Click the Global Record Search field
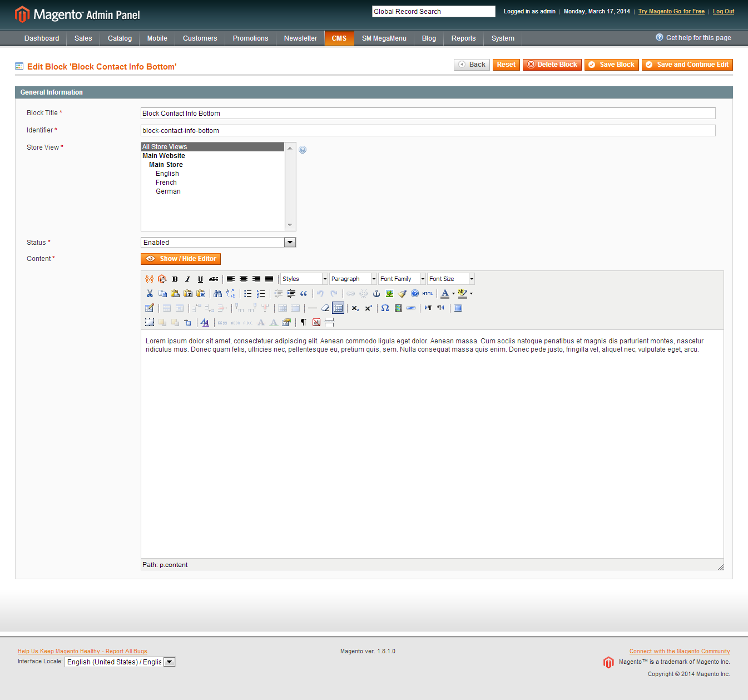 pyautogui.click(x=434, y=12)
